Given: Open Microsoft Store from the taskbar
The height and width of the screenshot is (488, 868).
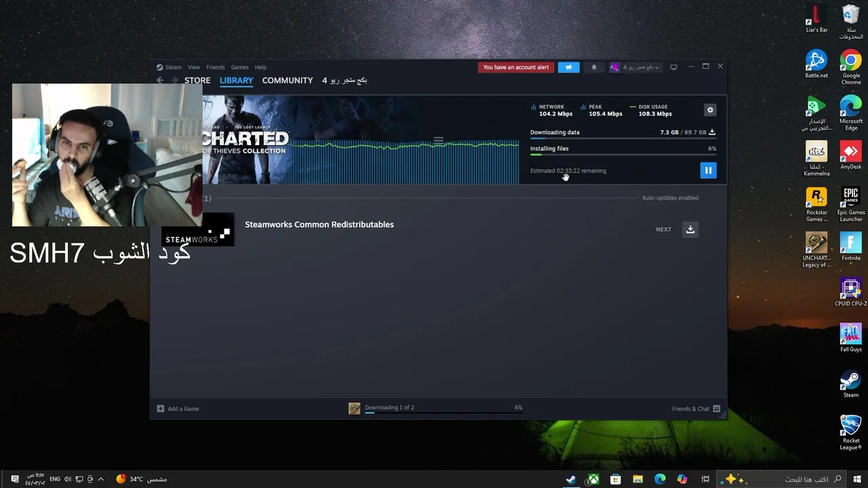Looking at the screenshot, I should [x=616, y=479].
